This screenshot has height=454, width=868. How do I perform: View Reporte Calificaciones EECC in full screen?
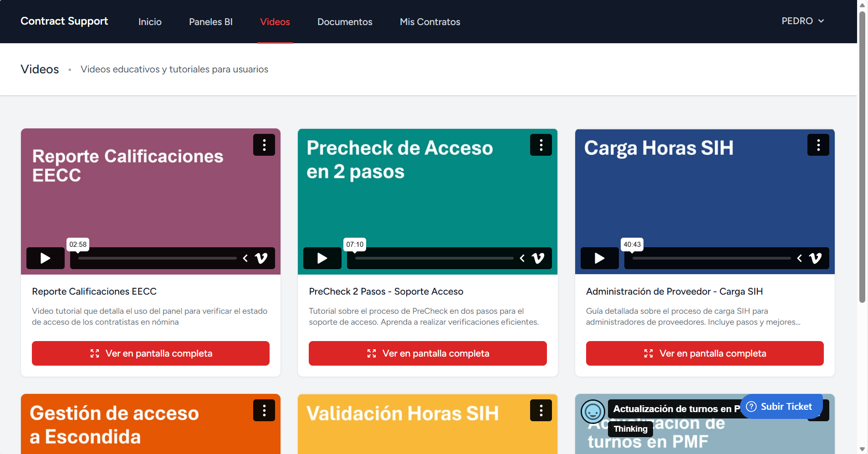[151, 353]
